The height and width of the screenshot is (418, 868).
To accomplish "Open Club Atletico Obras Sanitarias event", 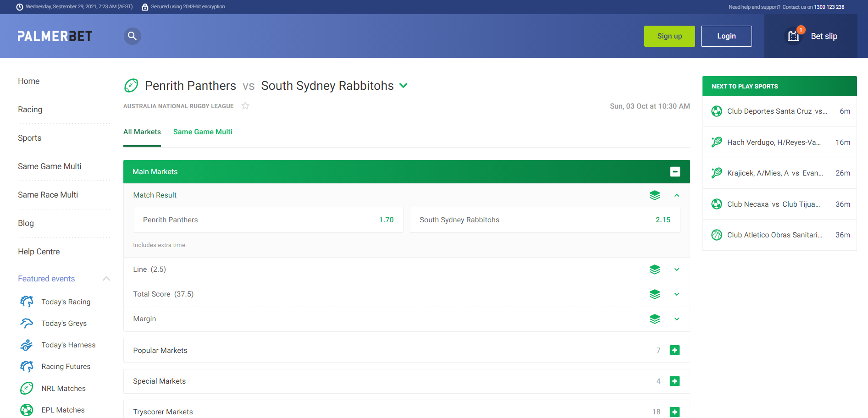I will tap(780, 235).
